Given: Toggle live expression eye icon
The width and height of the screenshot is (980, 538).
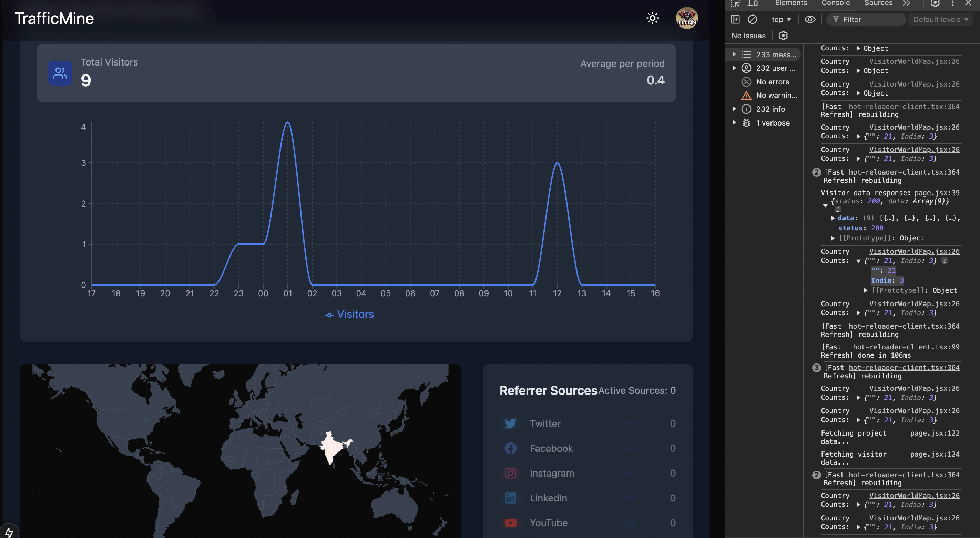Looking at the screenshot, I should (810, 19).
